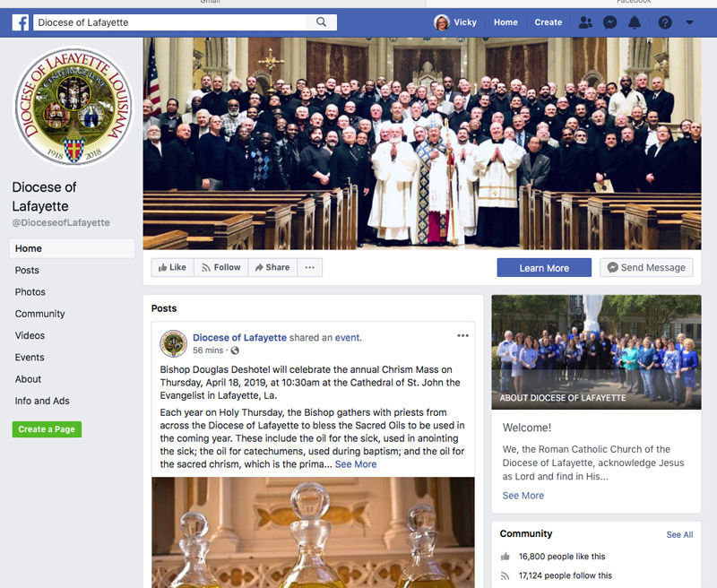Open the post options ellipsis menu
The width and height of the screenshot is (717, 588).
pos(462,335)
